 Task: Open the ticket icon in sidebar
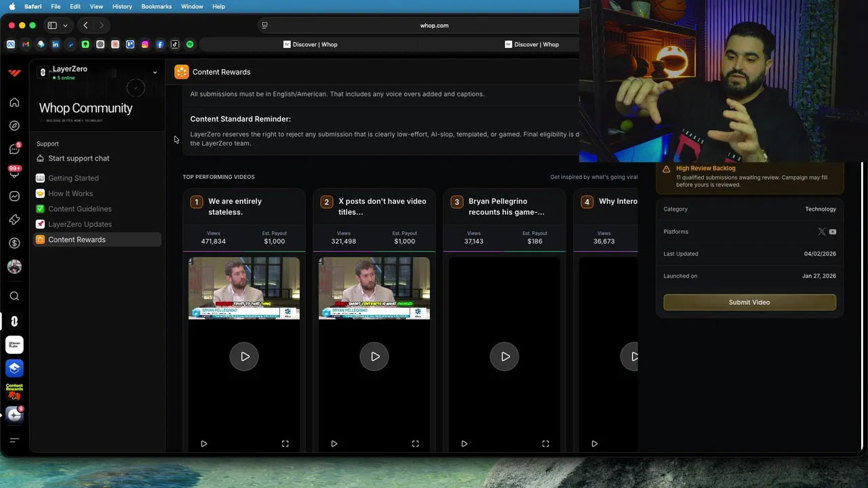(14, 220)
